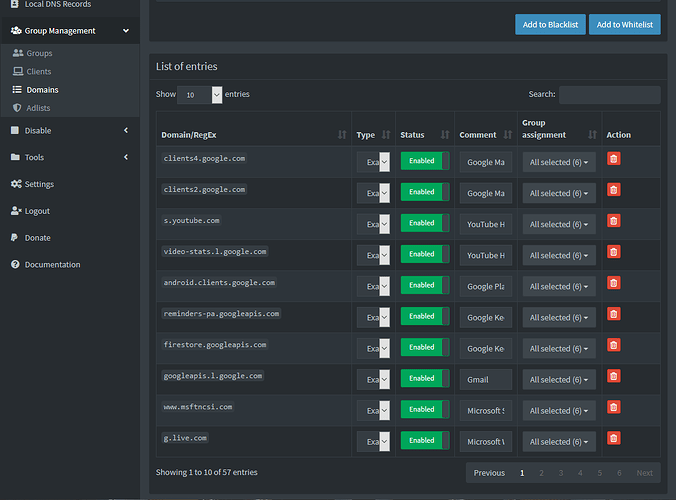Delete the clients4.google.com entry
The height and width of the screenshot is (500, 676).
[x=614, y=159]
